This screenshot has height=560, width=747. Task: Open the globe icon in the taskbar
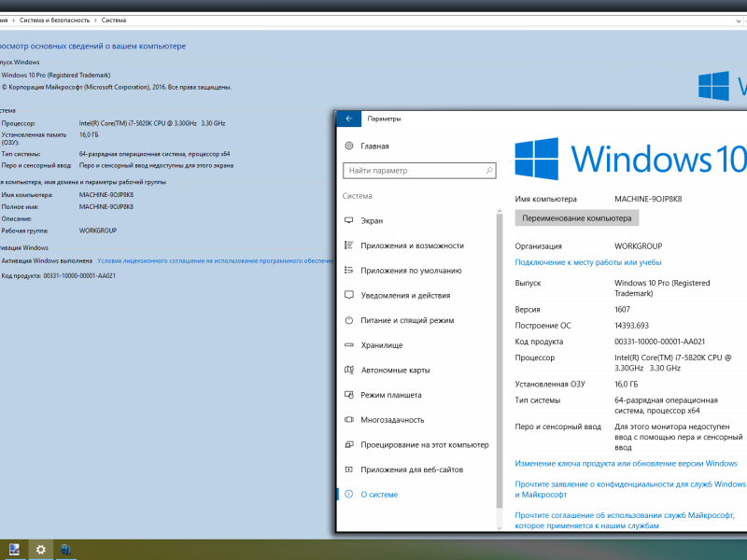(65, 550)
